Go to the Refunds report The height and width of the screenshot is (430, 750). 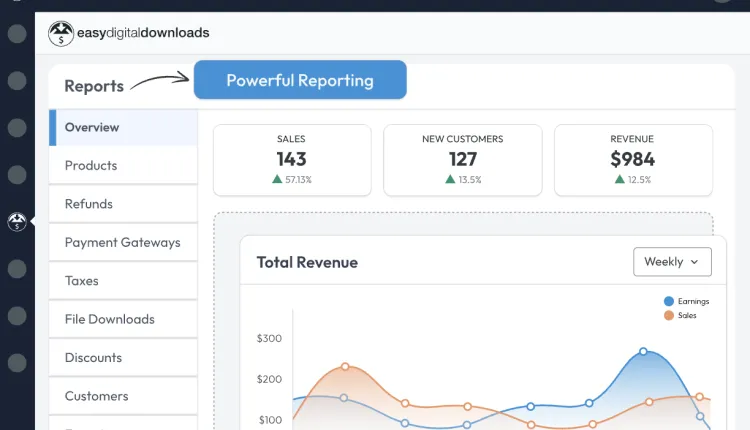point(123,204)
